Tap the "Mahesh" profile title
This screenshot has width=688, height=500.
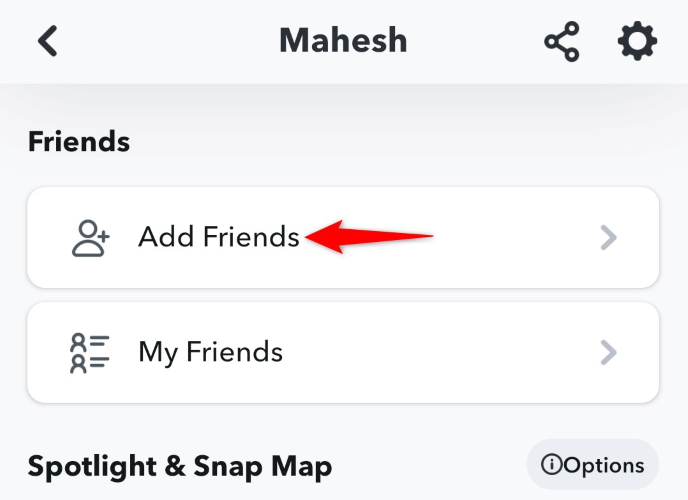(343, 41)
